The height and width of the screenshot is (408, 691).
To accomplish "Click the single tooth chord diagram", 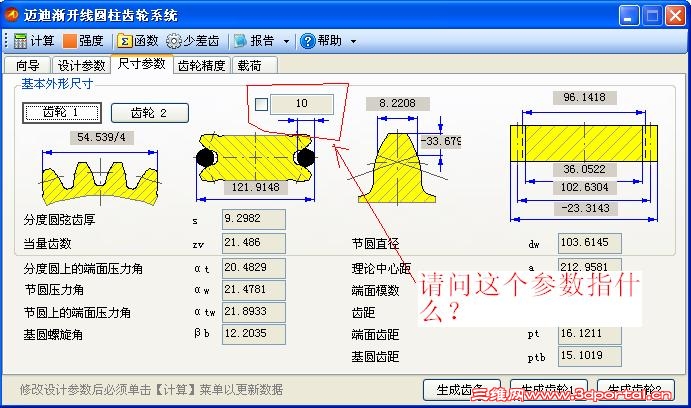I will (398, 167).
